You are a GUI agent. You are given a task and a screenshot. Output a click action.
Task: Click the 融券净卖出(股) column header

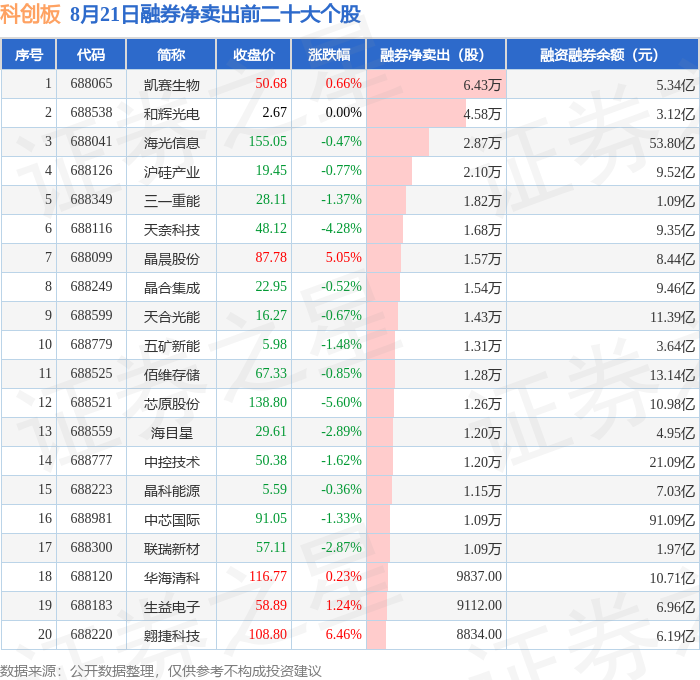tap(436, 54)
